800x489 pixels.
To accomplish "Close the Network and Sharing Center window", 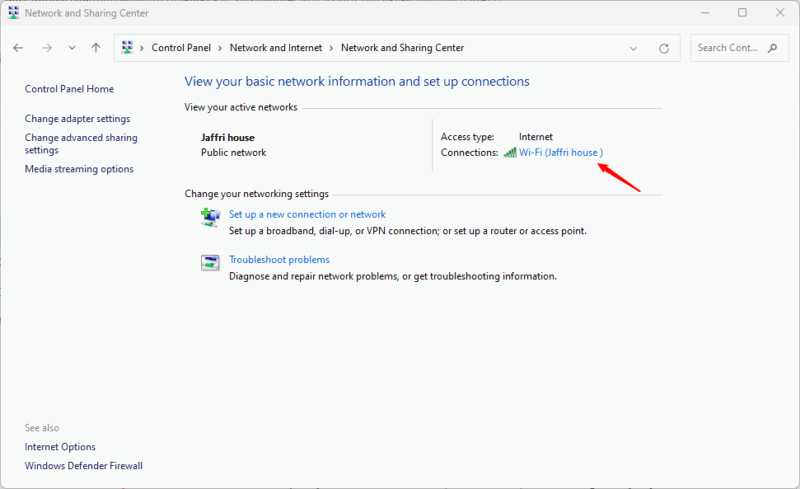I will [780, 13].
